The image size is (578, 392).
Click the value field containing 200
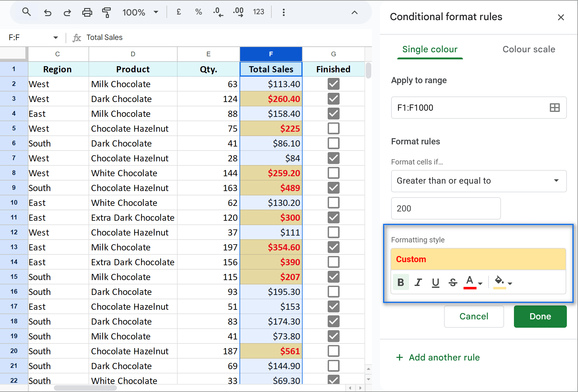point(446,208)
